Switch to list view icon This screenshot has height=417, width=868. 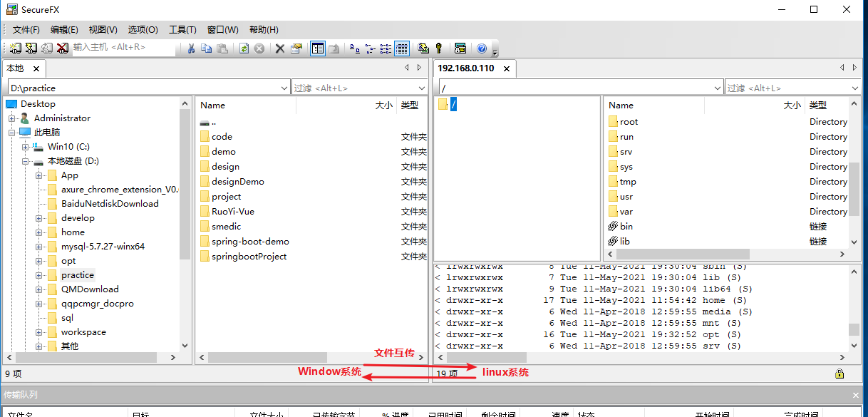pos(386,48)
